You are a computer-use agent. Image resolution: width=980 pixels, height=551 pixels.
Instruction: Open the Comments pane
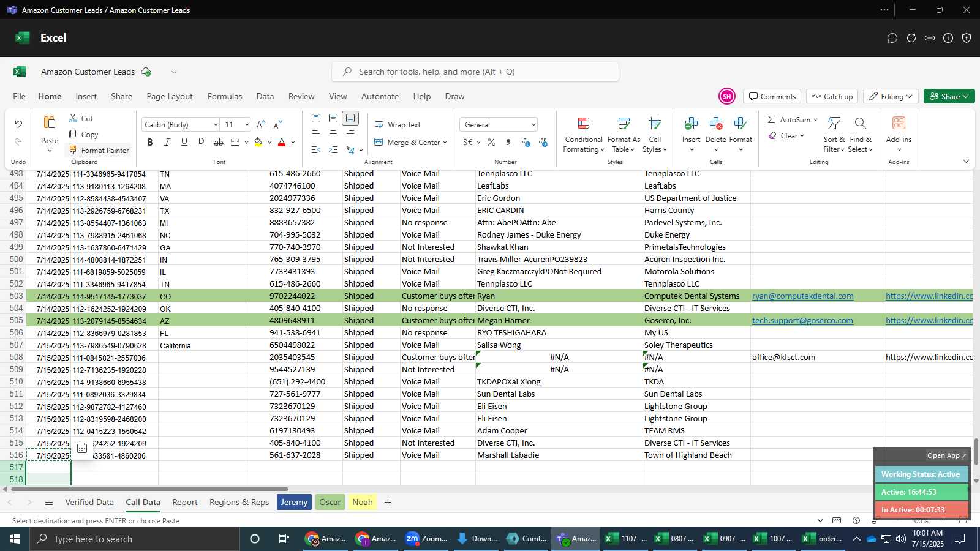(x=772, y=96)
